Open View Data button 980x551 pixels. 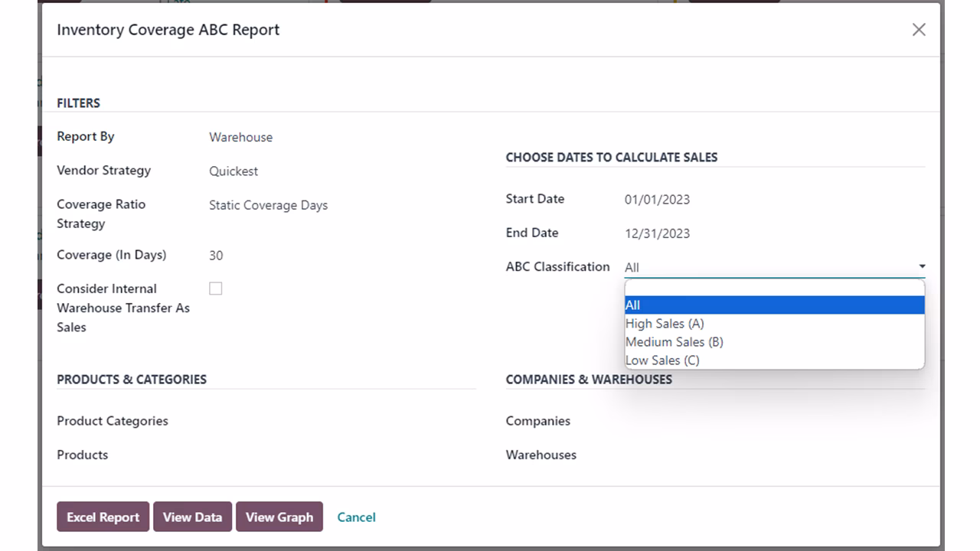point(192,517)
